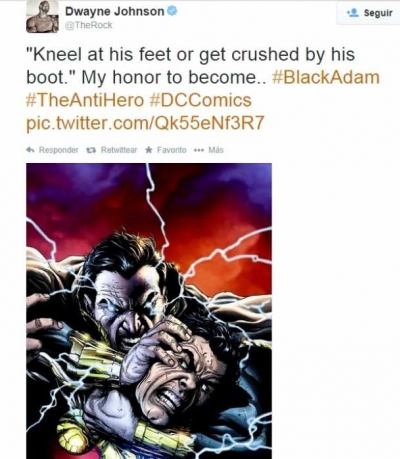
Task: Click the reply arrow icon
Action: coord(31,150)
